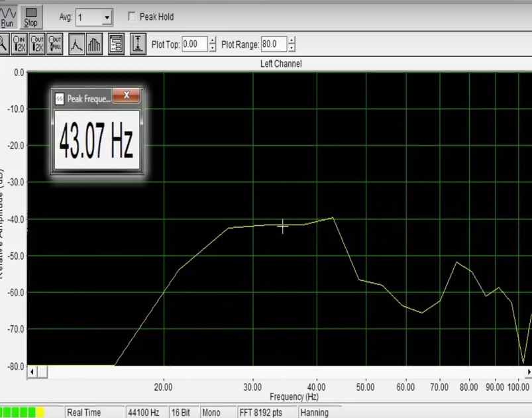This screenshot has width=532, height=418.
Task: Click the avg value field showing 1
Action: [89, 17]
